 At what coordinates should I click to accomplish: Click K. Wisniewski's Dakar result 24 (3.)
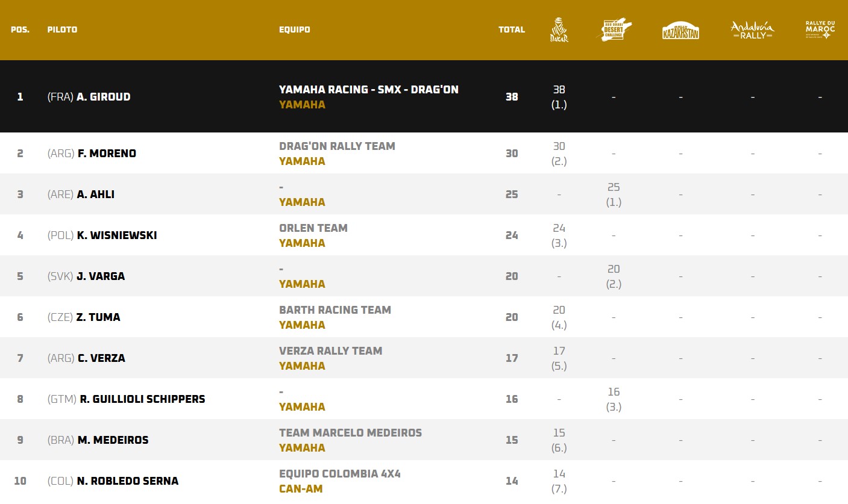559,235
